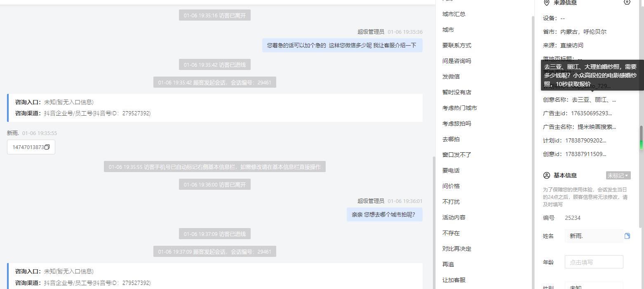This screenshot has width=644, height=289.
Task: Choose the 对比再决定 quick reply
Action: pyautogui.click(x=457, y=249)
